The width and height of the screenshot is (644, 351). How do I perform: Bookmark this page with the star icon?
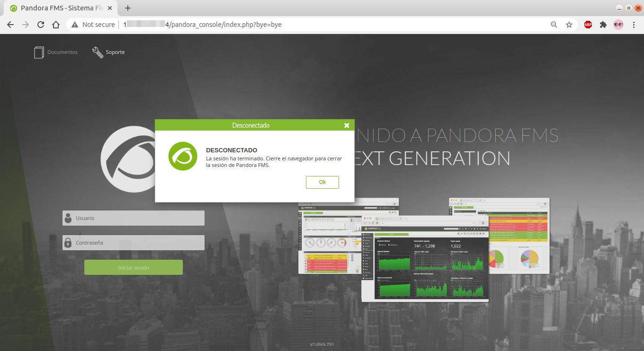tap(569, 25)
